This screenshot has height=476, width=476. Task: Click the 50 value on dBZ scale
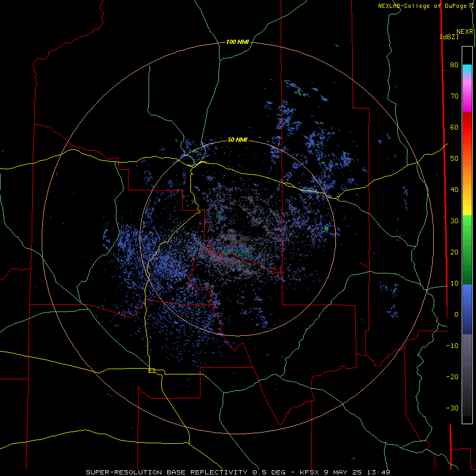coord(454,159)
